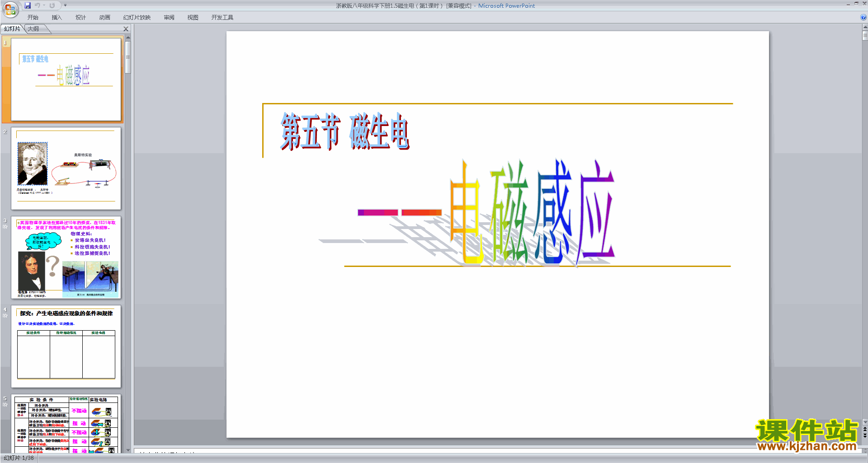The width and height of the screenshot is (868, 463).
Task: Restore down the PowerPoint window
Action: pyautogui.click(x=856, y=4)
